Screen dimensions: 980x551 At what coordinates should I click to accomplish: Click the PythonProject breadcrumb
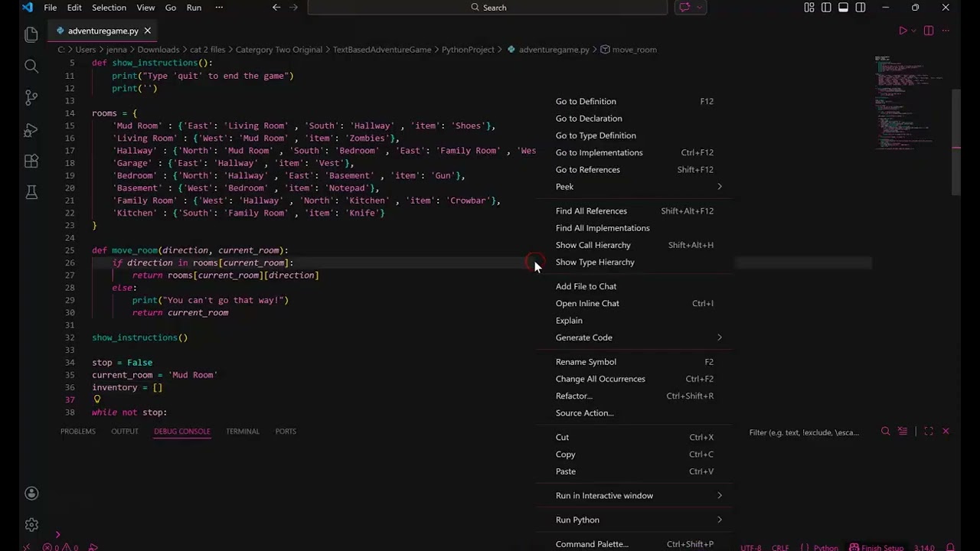[468, 50]
